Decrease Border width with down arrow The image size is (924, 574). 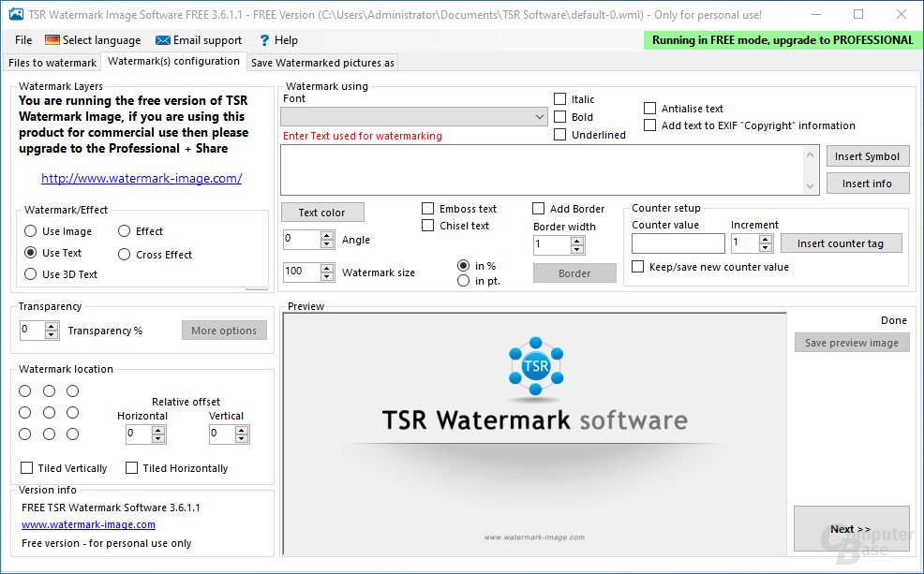coord(577,248)
